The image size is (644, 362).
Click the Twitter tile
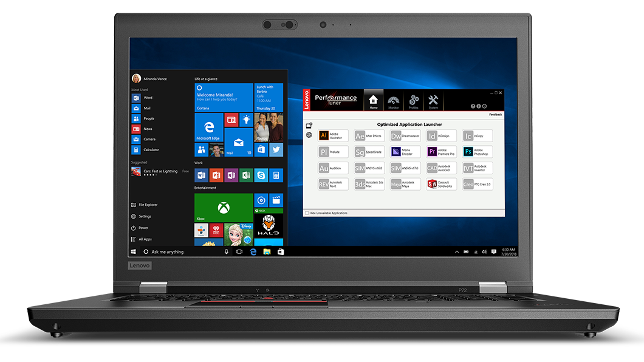point(276,149)
